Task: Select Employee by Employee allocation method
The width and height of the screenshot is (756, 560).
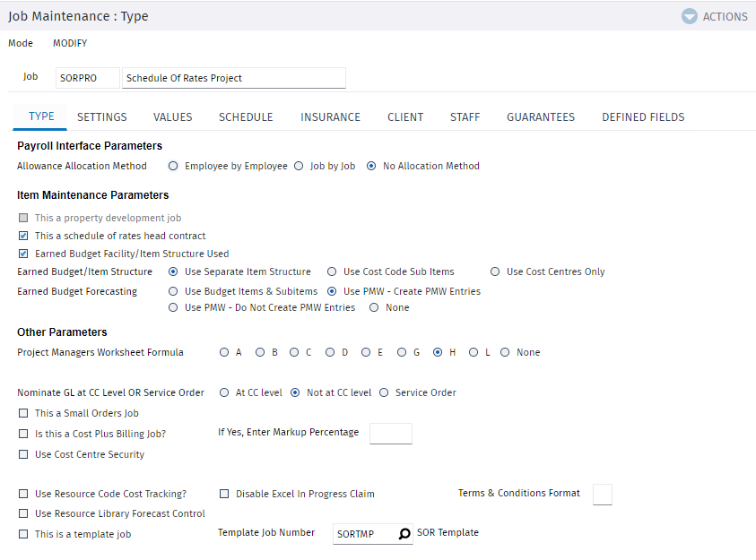Action: coord(173,166)
